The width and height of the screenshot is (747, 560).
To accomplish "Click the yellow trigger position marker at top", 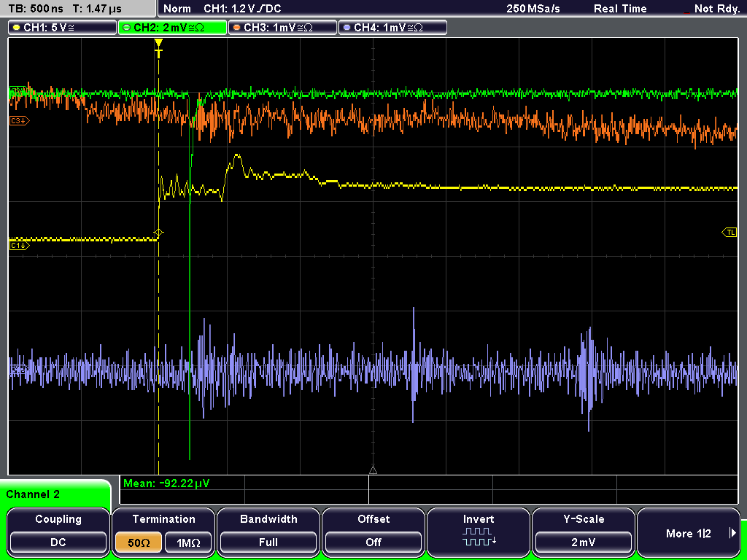I will coord(158,47).
